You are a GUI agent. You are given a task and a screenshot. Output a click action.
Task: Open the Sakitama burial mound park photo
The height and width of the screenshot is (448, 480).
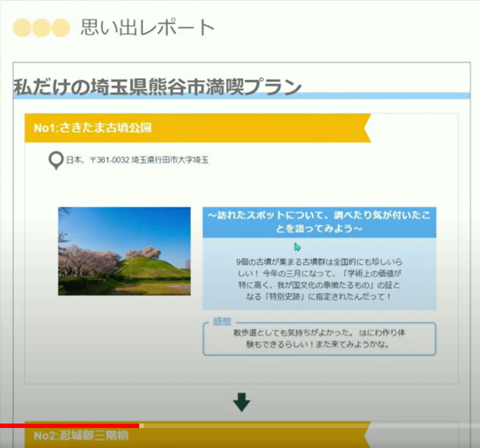coord(124,251)
